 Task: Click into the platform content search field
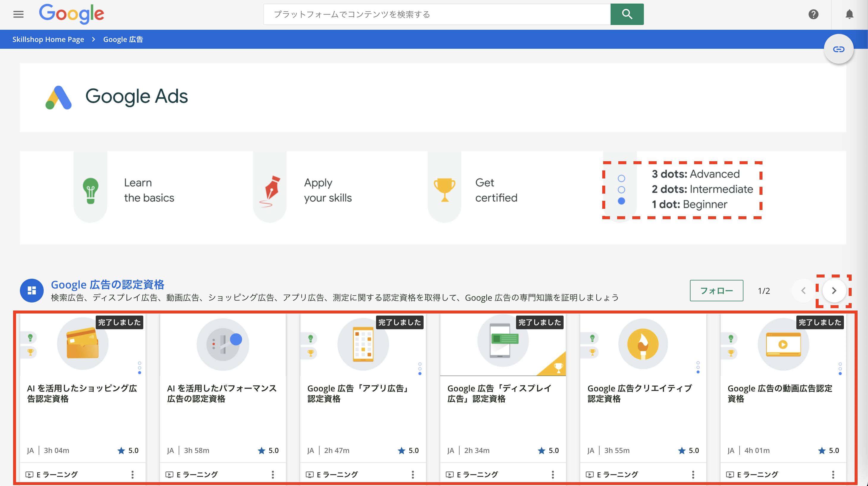[x=437, y=14]
